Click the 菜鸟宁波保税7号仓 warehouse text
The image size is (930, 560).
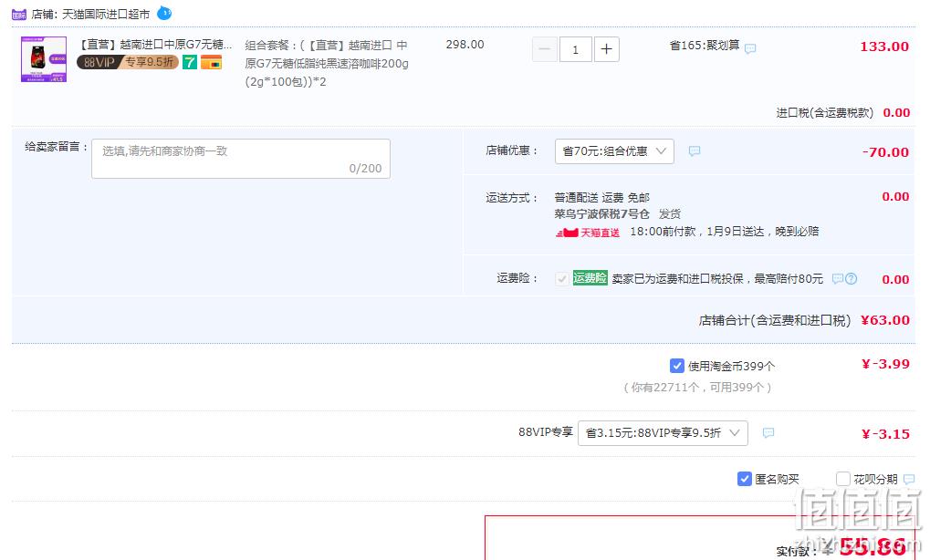(x=602, y=214)
